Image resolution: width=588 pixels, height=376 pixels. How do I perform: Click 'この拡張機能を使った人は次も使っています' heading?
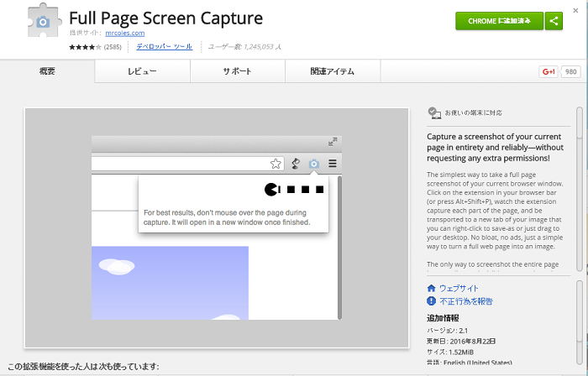tap(83, 366)
